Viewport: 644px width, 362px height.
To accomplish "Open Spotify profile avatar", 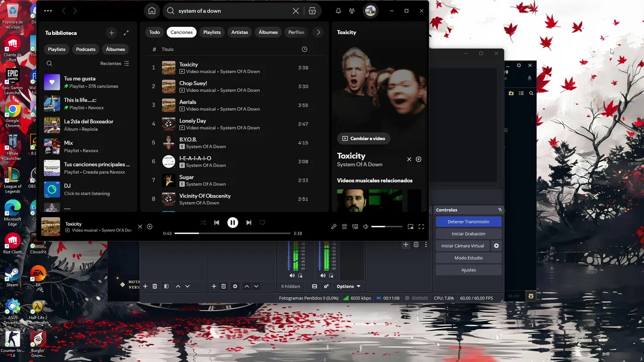I will click(370, 11).
